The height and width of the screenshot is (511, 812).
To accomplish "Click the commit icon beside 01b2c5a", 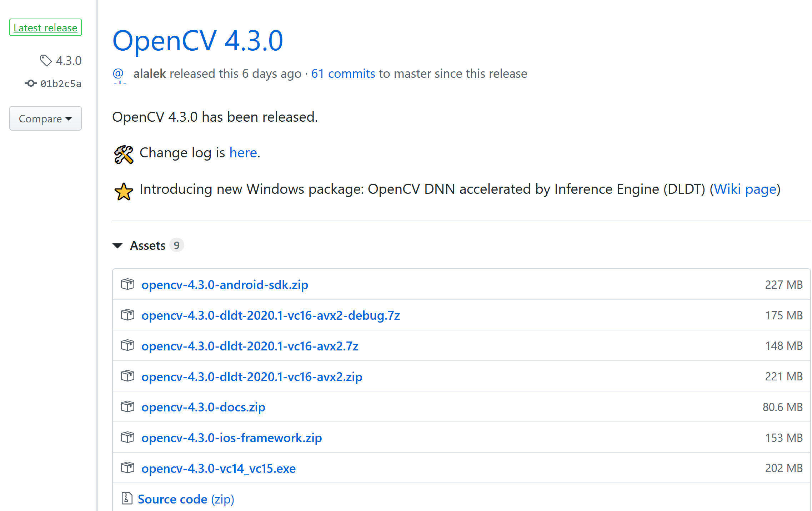I will coord(31,84).
